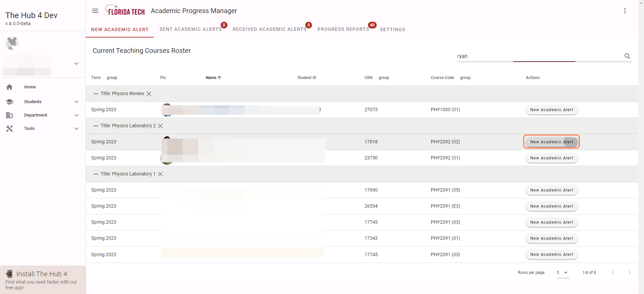Click the search magnifier icon
The image size is (644, 294).
[627, 56]
